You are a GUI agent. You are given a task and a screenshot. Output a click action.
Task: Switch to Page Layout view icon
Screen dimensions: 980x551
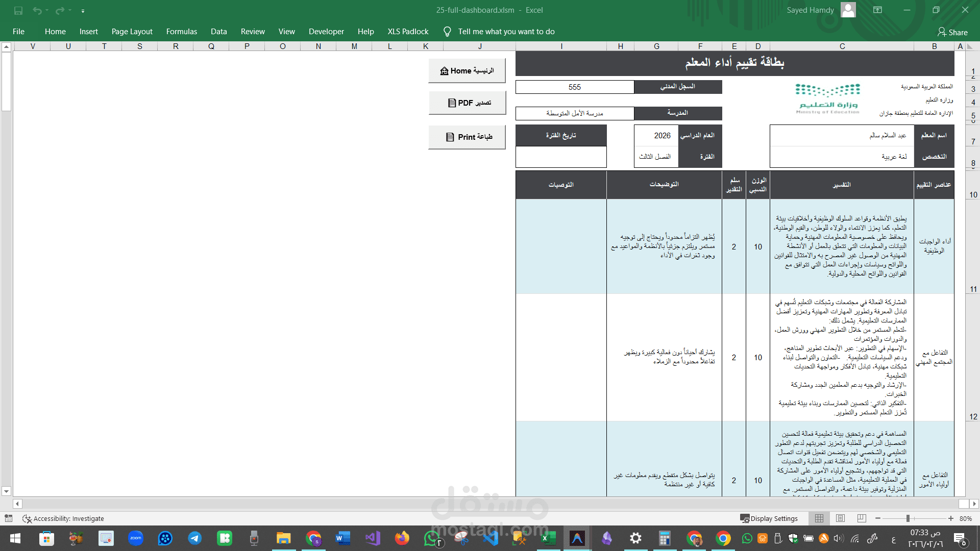click(x=840, y=518)
